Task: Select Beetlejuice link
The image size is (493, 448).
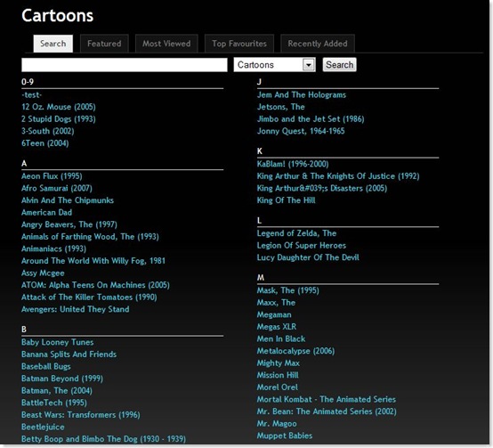Action: [x=43, y=428]
